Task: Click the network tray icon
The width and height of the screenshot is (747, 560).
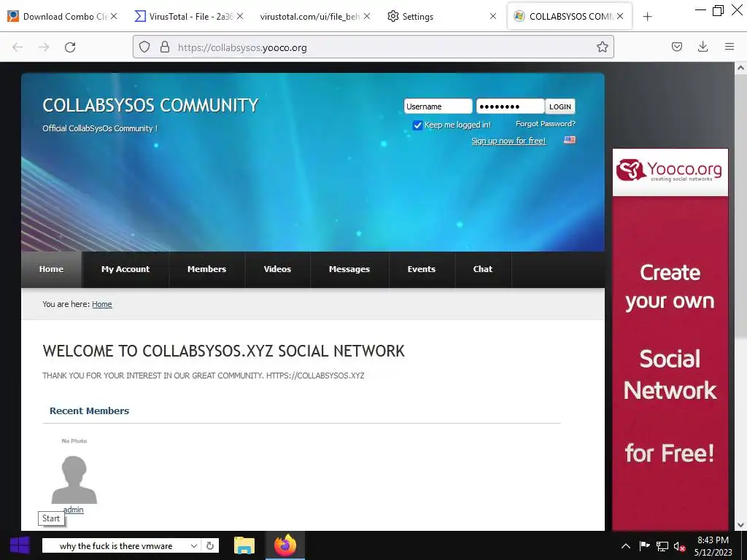Action: pos(662,546)
